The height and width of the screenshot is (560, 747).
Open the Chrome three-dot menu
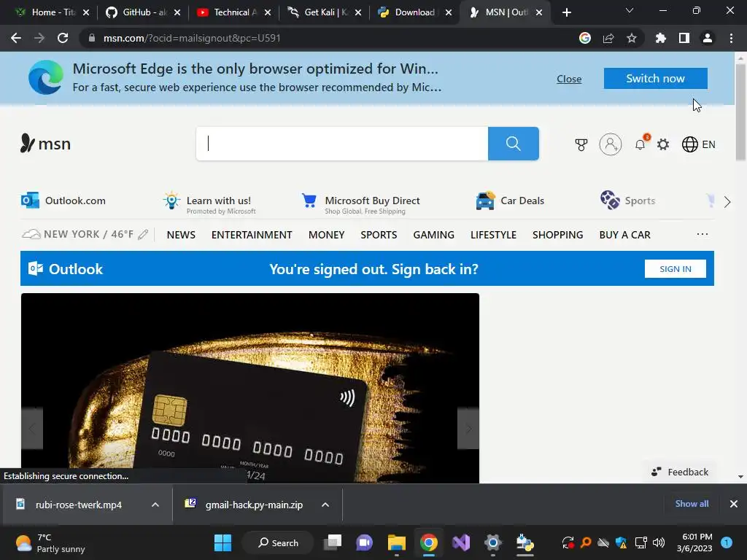click(x=731, y=38)
